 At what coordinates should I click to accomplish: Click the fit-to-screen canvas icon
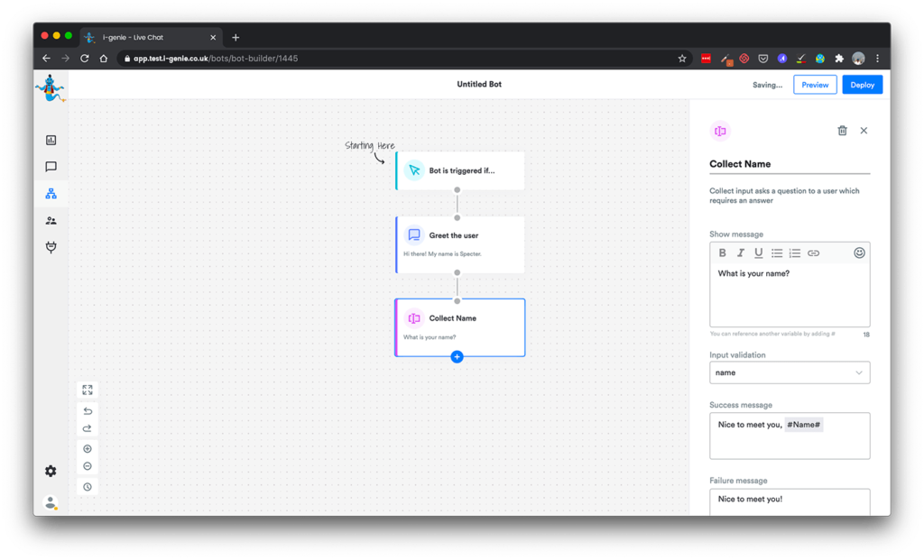click(88, 390)
